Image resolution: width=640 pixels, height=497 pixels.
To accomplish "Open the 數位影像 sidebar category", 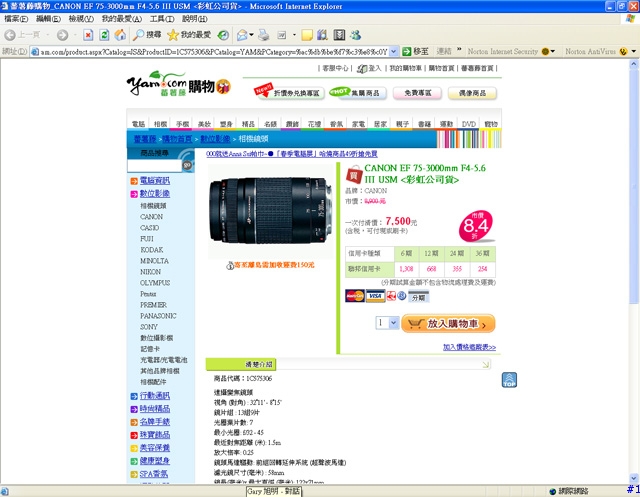I will coord(155,193).
